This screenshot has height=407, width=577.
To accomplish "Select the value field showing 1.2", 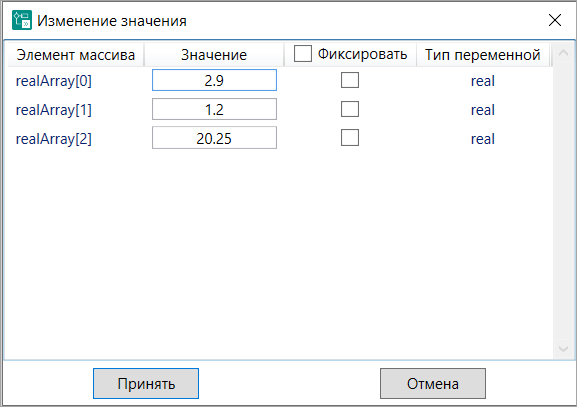I will click(x=214, y=109).
